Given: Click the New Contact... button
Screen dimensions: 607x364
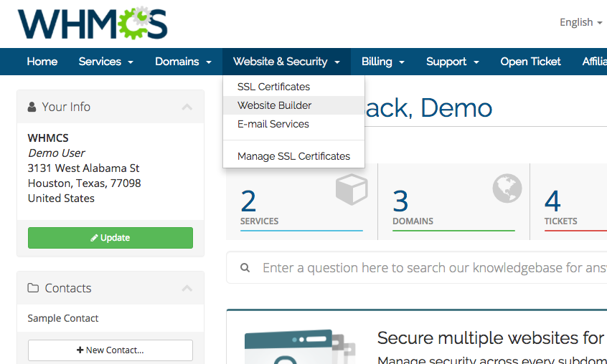Looking at the screenshot, I should coord(110,350).
